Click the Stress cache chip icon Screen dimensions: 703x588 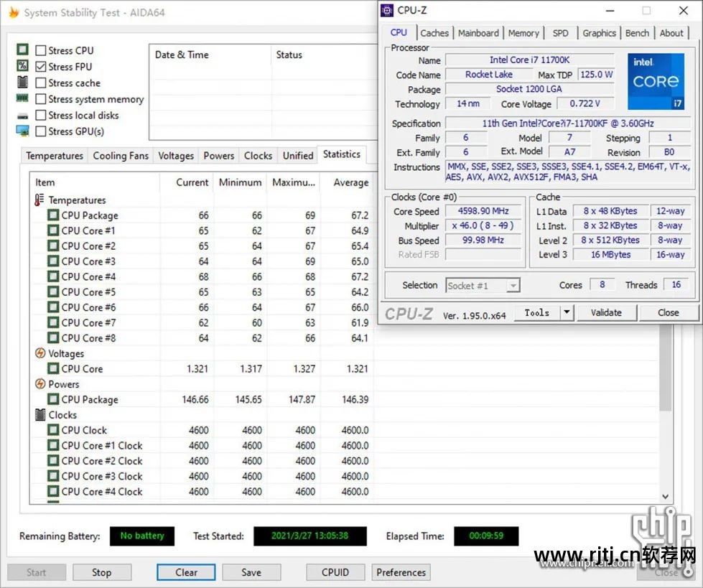tap(22, 82)
